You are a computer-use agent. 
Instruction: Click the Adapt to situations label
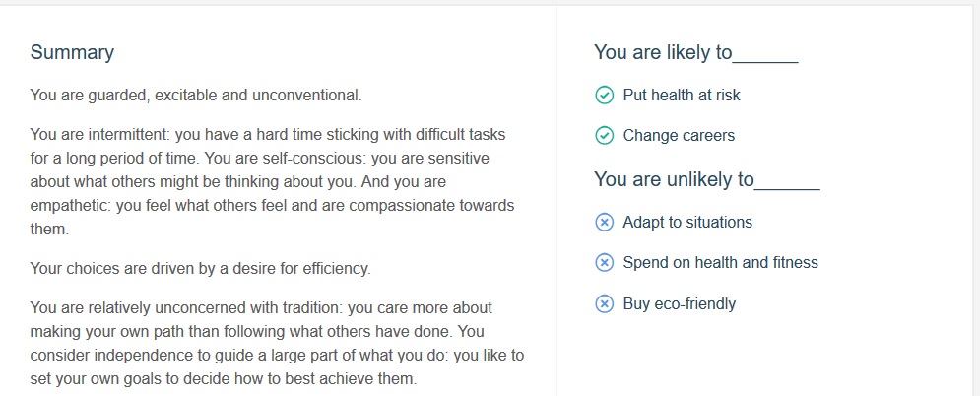(x=687, y=222)
